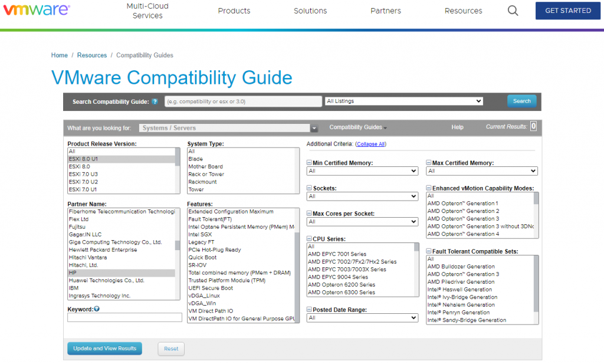
Task: Click the Help item in the filter bar
Action: tap(457, 127)
